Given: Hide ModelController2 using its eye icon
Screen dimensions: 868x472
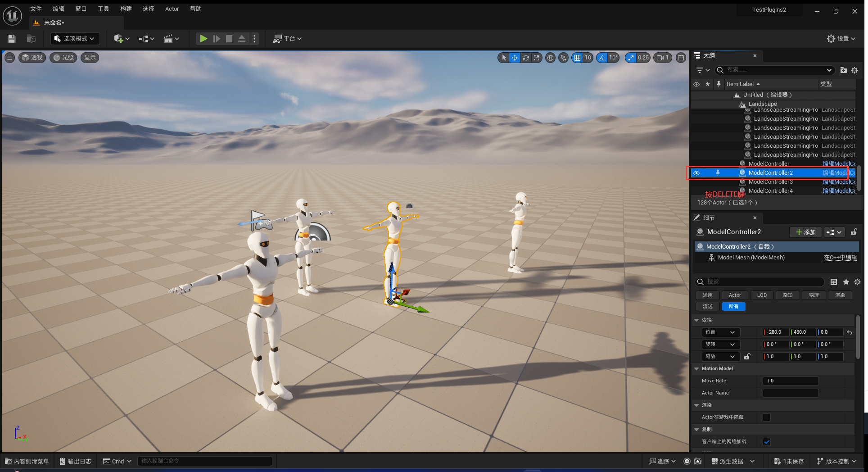Looking at the screenshot, I should point(696,173).
